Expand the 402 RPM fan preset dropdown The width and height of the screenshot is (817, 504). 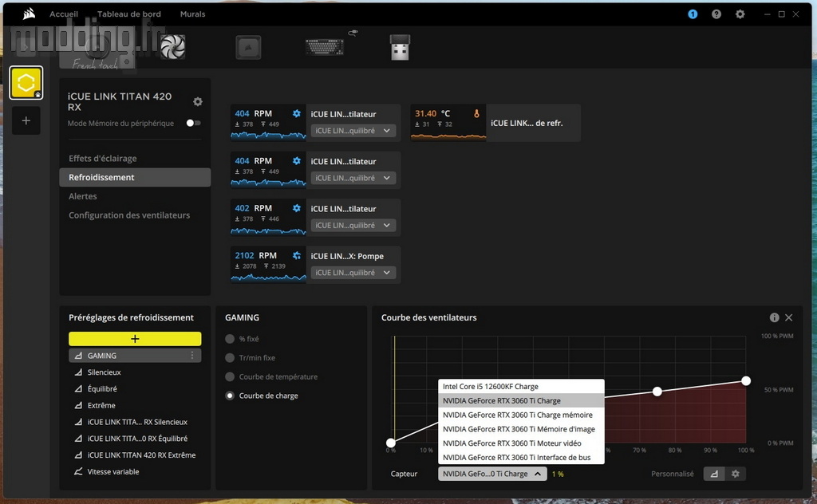click(353, 226)
